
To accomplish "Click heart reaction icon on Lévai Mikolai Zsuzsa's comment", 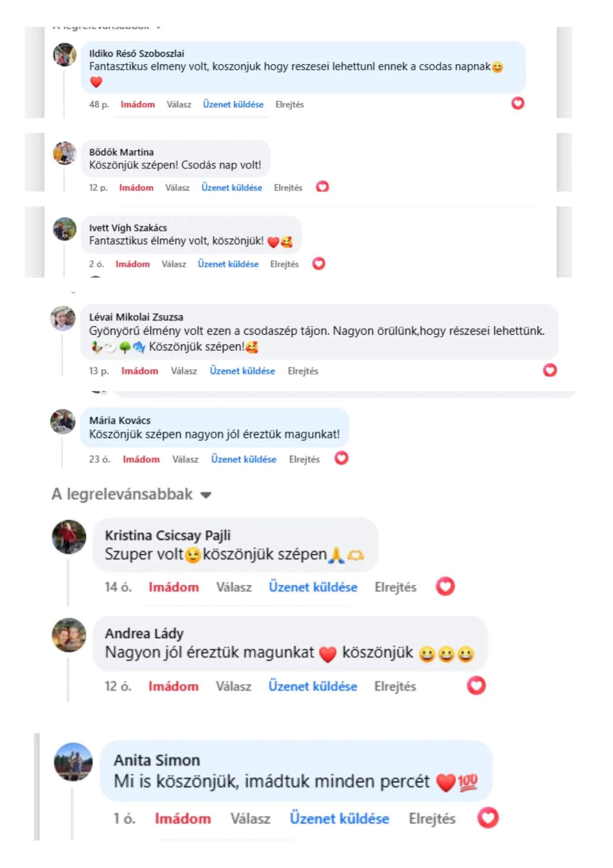I will point(550,370).
